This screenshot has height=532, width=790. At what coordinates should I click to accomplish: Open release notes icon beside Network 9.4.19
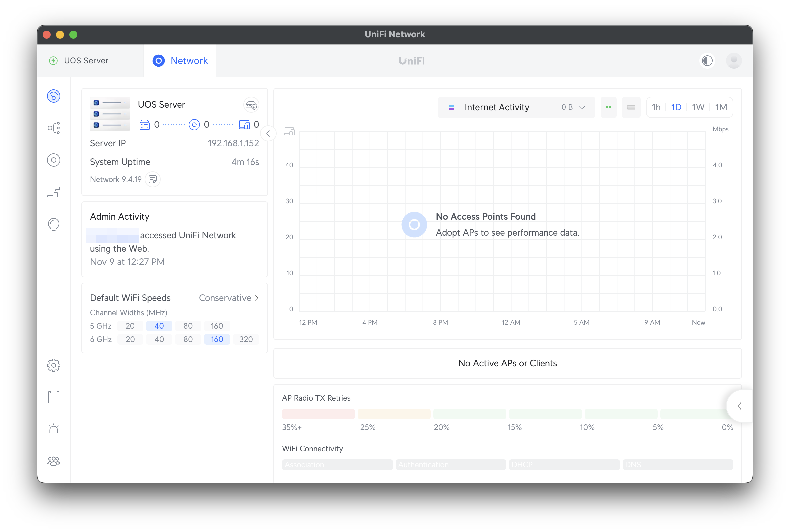pyautogui.click(x=153, y=179)
